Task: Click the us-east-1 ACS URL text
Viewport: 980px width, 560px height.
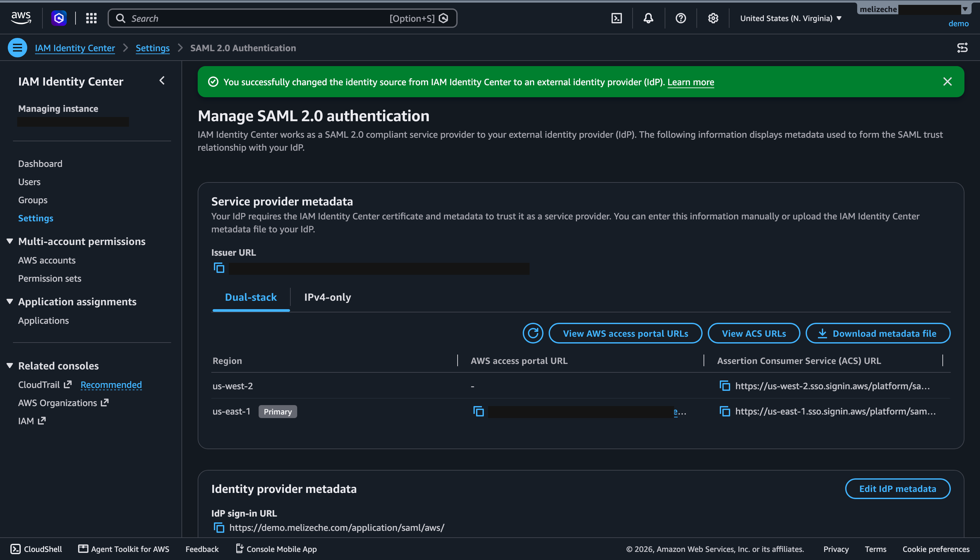Action: [835, 411]
